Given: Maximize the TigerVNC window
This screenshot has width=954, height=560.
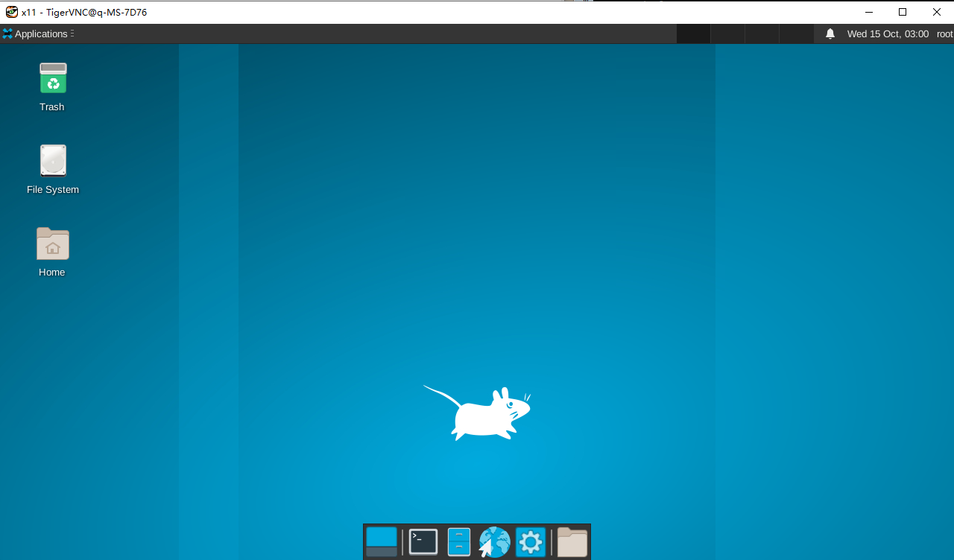Looking at the screenshot, I should tap(903, 12).
